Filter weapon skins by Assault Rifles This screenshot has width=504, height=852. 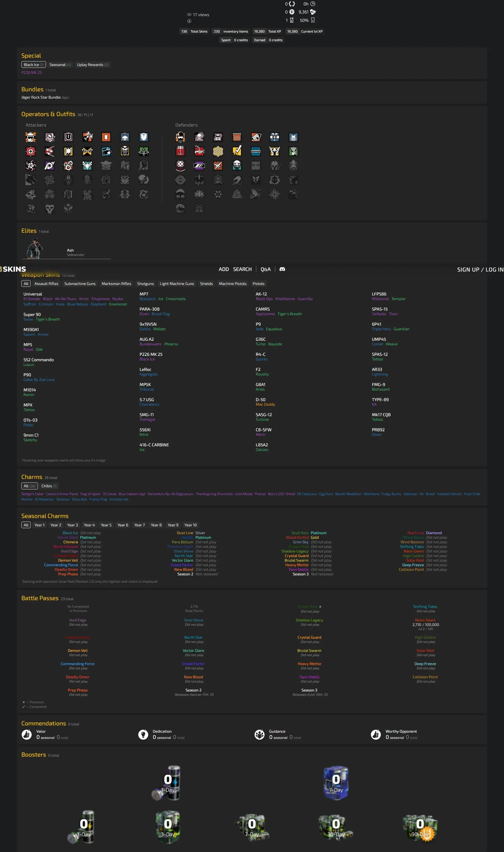point(46,284)
